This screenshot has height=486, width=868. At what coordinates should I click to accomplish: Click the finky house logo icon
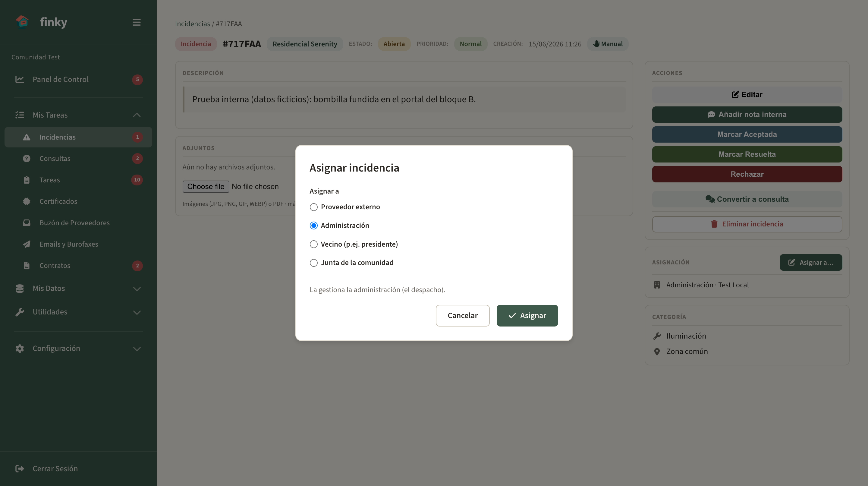pyautogui.click(x=22, y=22)
